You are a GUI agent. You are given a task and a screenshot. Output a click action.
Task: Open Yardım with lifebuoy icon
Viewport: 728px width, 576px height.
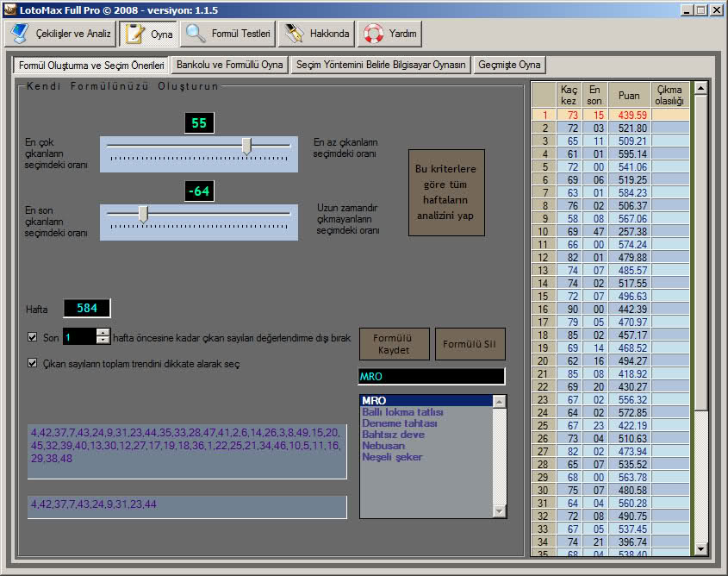pos(390,34)
